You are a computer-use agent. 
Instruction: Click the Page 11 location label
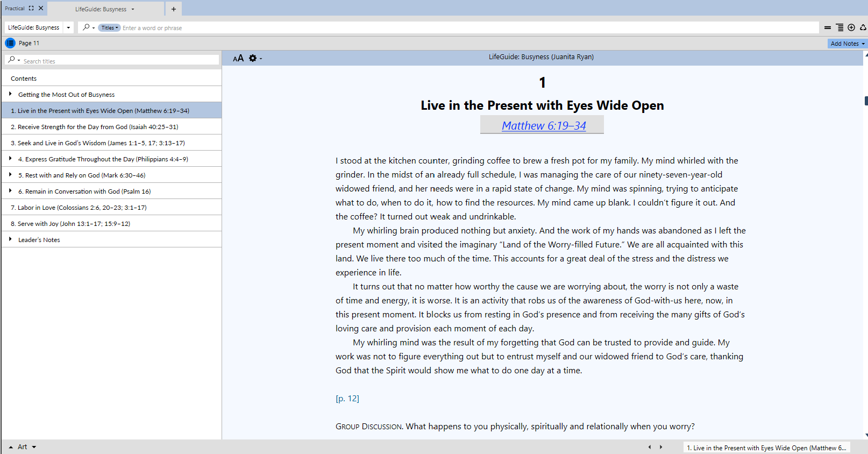coord(29,43)
